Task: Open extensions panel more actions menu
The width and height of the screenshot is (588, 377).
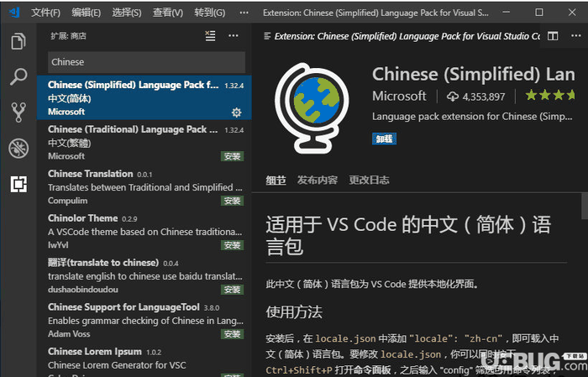Action: [x=234, y=35]
